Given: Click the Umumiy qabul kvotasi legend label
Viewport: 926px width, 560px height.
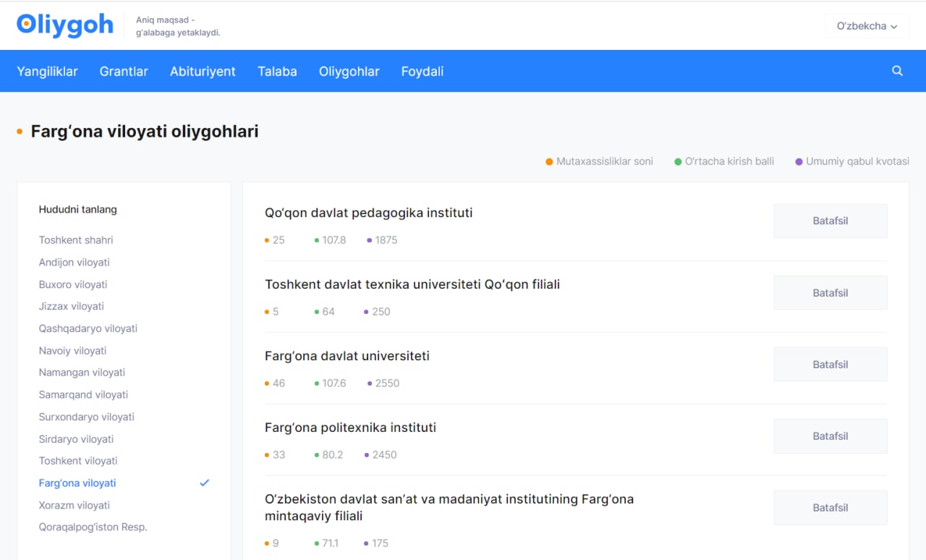Looking at the screenshot, I should coord(857,161).
